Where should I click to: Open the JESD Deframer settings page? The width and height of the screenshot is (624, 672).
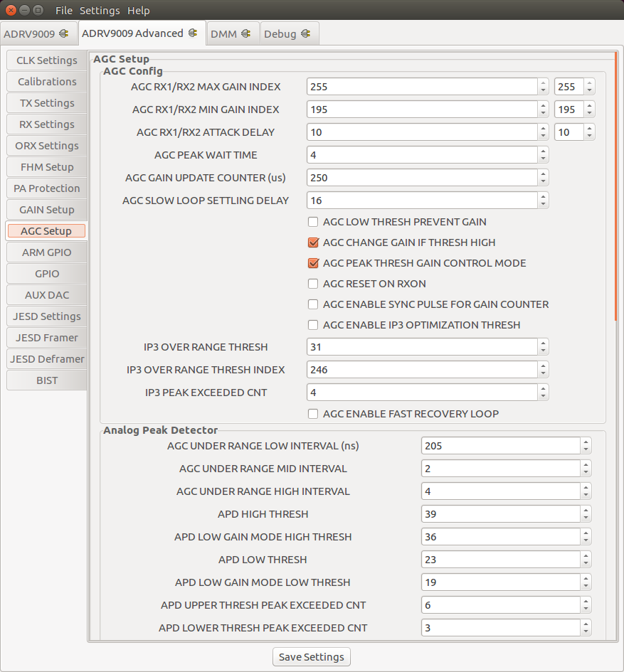coord(46,358)
